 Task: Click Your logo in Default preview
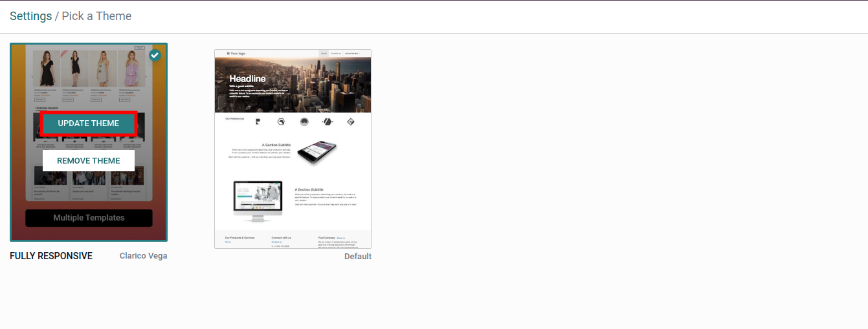pyautogui.click(x=236, y=54)
